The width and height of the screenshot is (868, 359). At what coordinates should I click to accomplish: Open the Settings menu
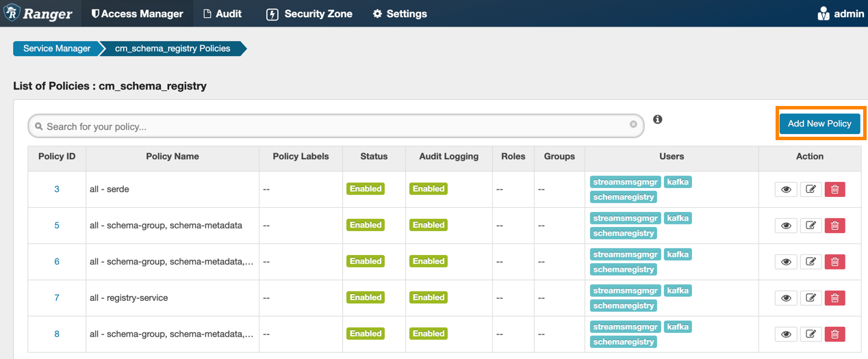(x=399, y=14)
